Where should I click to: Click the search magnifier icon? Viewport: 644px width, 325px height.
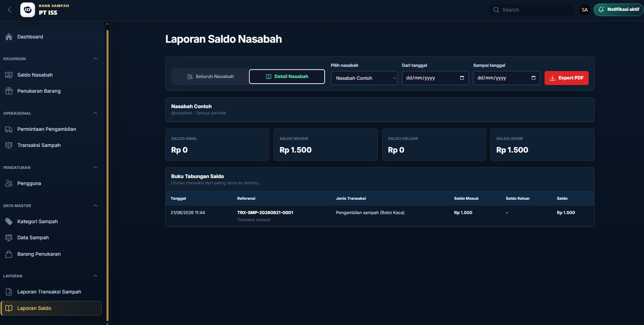(x=496, y=10)
